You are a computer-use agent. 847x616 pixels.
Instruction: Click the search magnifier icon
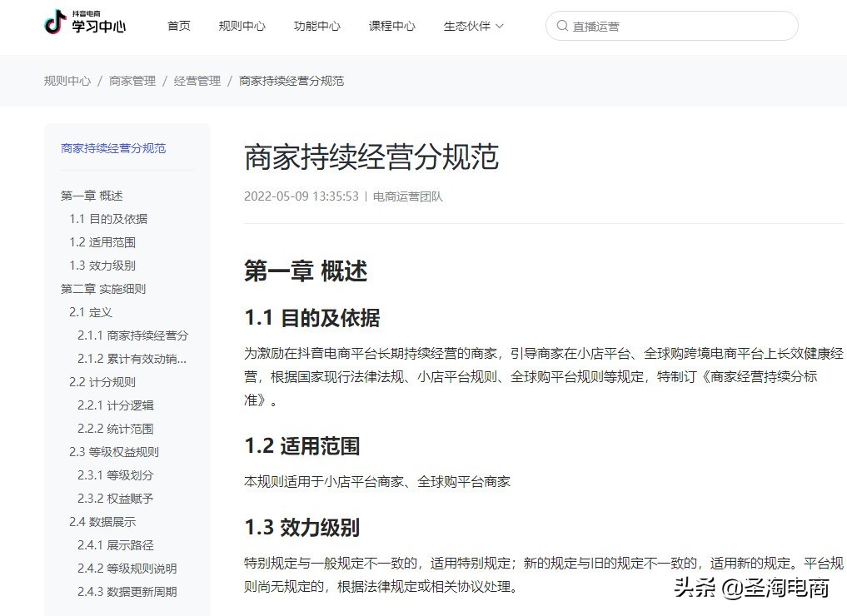[x=562, y=26]
